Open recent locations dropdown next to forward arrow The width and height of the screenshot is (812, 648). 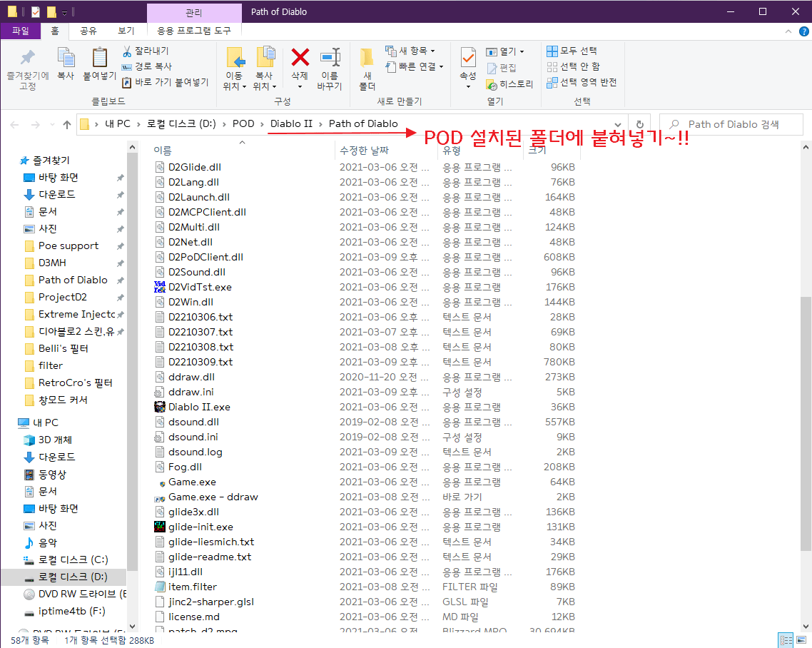click(52, 124)
